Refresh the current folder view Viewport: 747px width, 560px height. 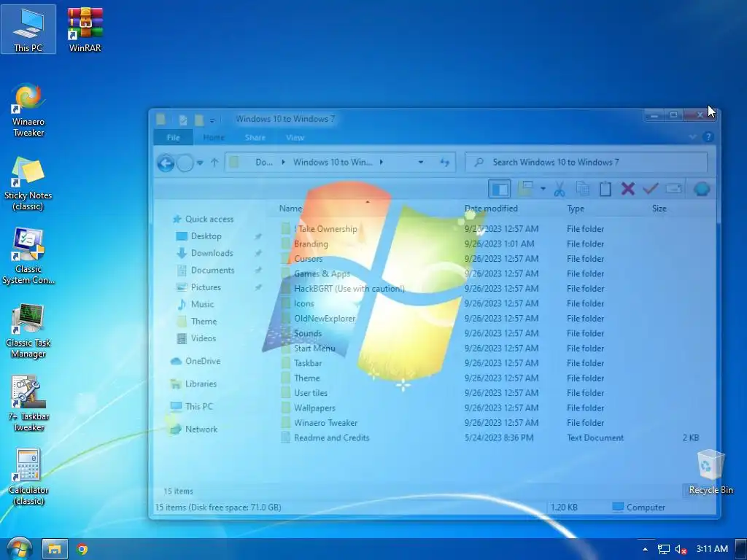[x=444, y=163]
